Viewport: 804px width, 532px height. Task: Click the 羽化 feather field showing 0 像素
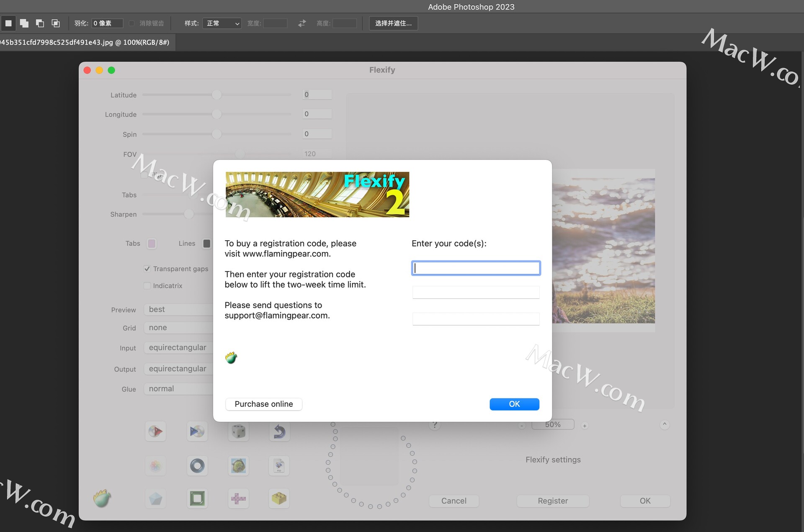tap(107, 23)
